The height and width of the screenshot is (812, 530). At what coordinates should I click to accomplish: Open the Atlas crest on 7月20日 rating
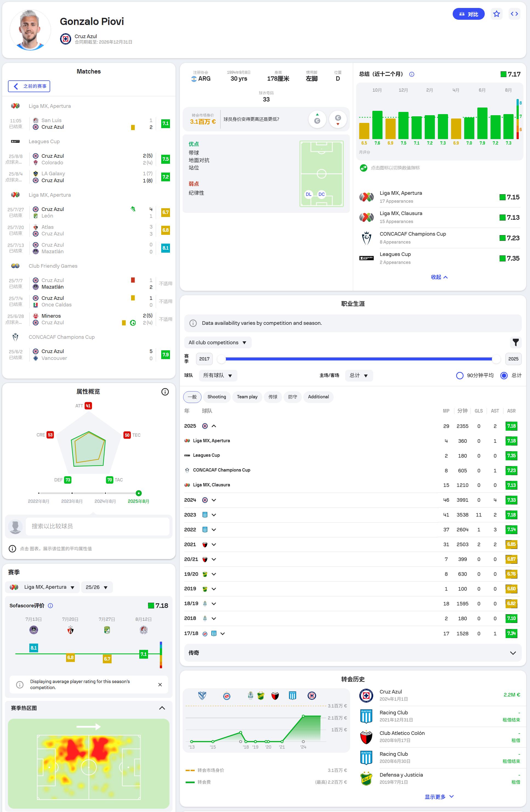click(x=70, y=630)
